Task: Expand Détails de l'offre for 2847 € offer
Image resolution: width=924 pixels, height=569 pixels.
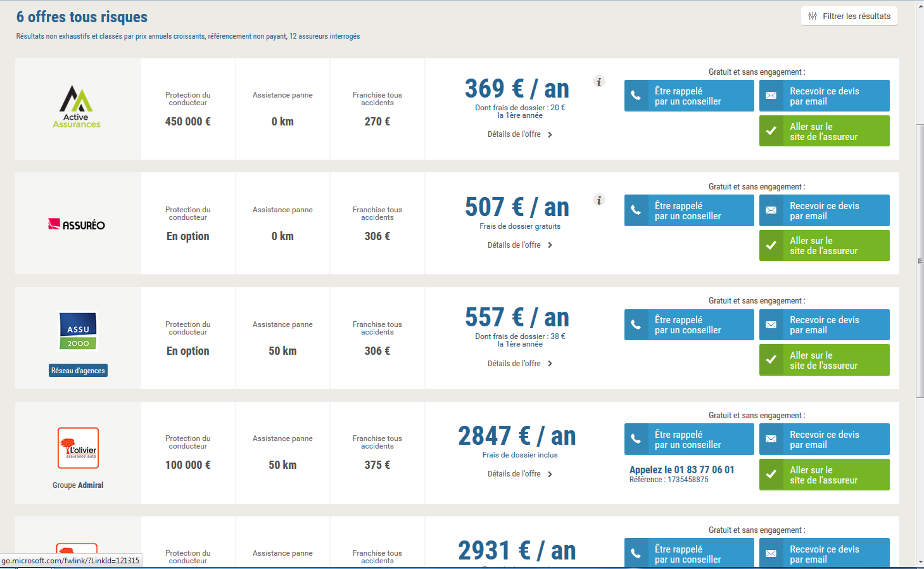Action: pos(520,474)
